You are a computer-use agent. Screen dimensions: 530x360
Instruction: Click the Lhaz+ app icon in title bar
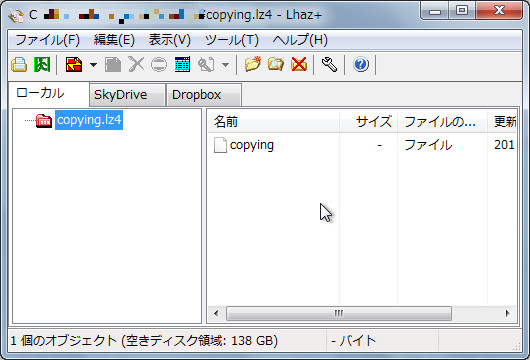tap(16, 15)
